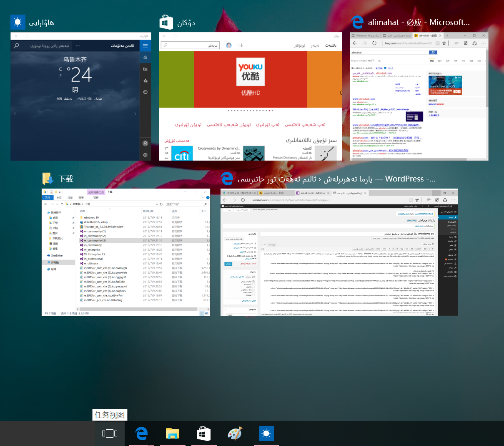Screen dimensions: 504x446
Task: Launch Store from the taskbar
Action: coord(204,433)
